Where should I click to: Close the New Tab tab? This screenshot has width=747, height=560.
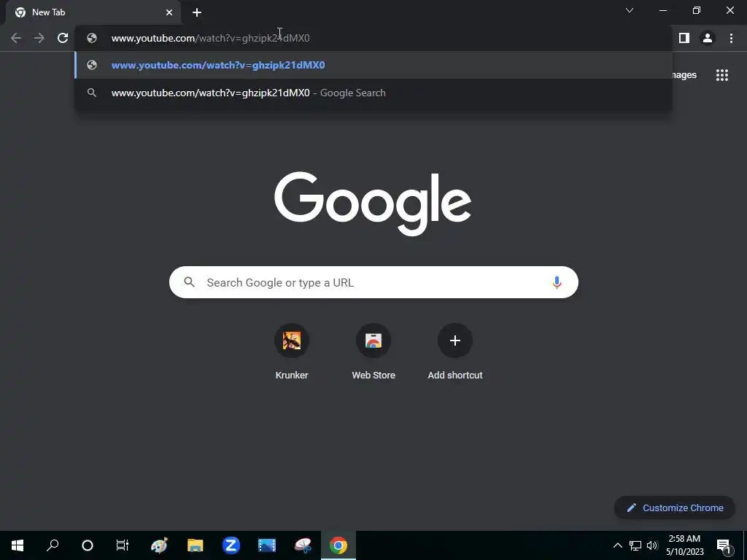tap(169, 12)
